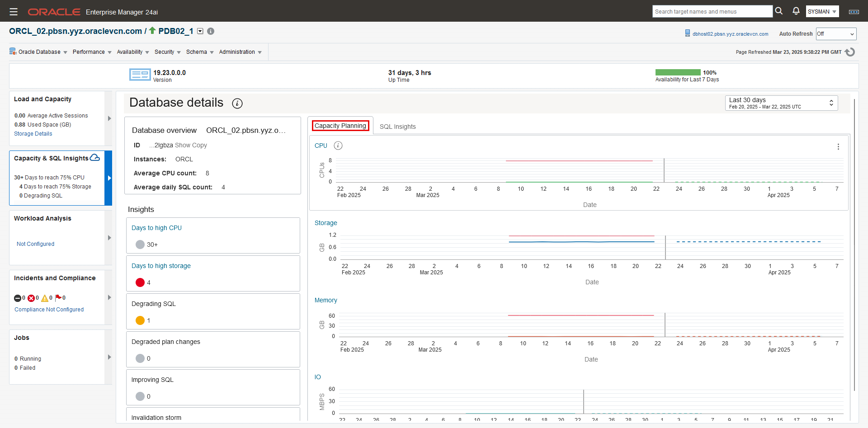Click the info icon next to Database details
868x428 pixels.
tap(237, 103)
